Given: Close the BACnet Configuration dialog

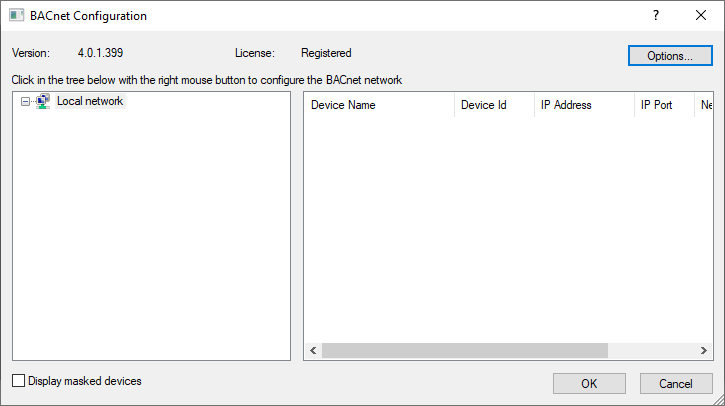Looking at the screenshot, I should pos(701,16).
